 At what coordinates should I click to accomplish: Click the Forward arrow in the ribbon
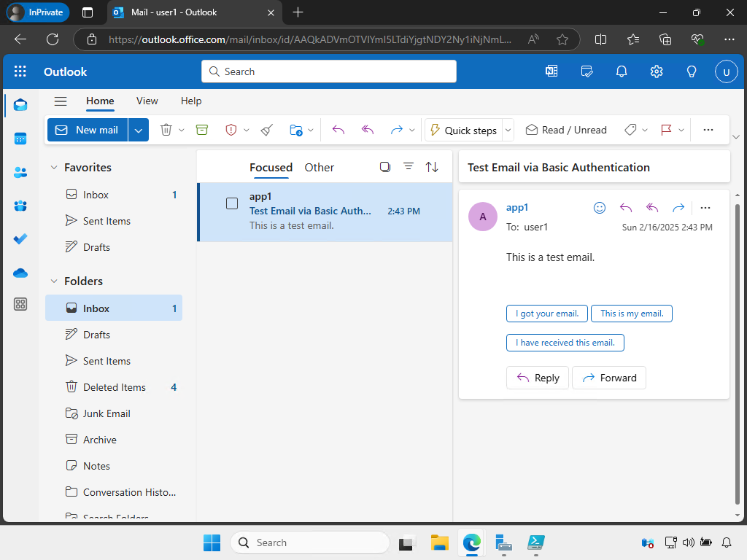coord(396,130)
